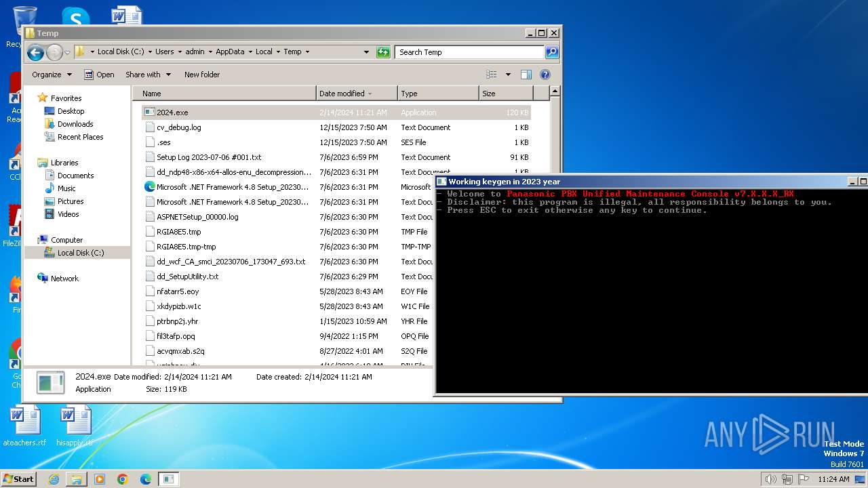Open recent pages dropdown next to Forward

tap(67, 52)
